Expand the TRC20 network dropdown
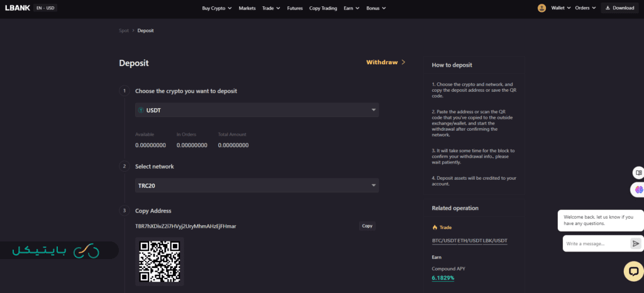The image size is (644, 293). pyautogui.click(x=257, y=185)
